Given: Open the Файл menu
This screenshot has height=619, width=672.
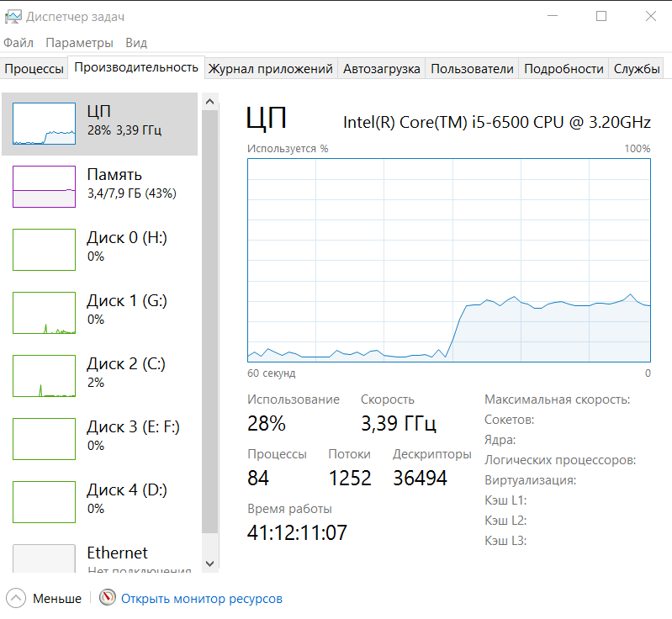Looking at the screenshot, I should [x=19, y=43].
